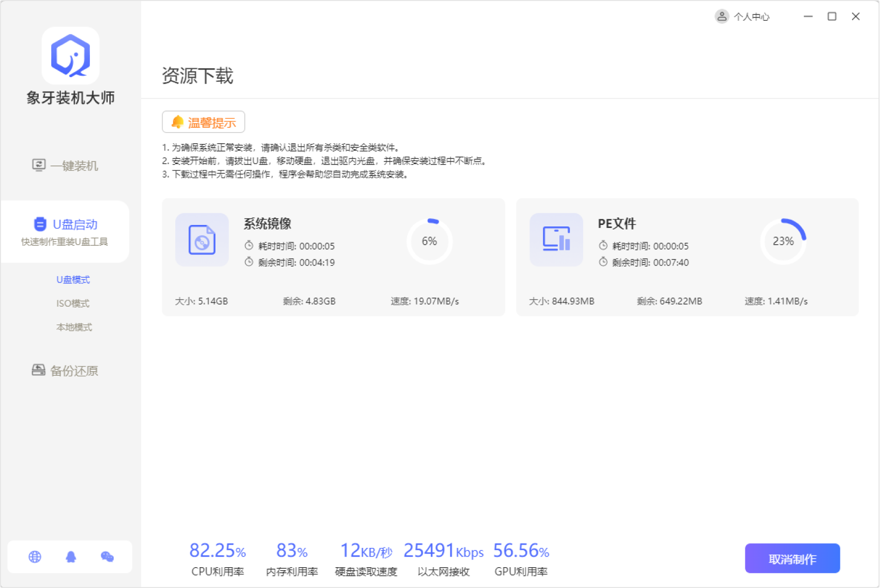Viewport: 880px width, 588px height.
Task: Switch to U盘模式
Action: point(73,280)
